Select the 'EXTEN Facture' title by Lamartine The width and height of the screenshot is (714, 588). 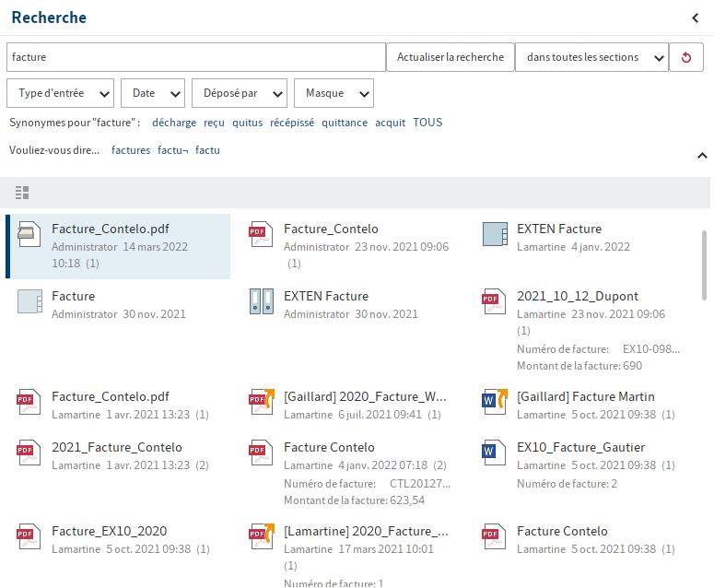[x=559, y=229]
